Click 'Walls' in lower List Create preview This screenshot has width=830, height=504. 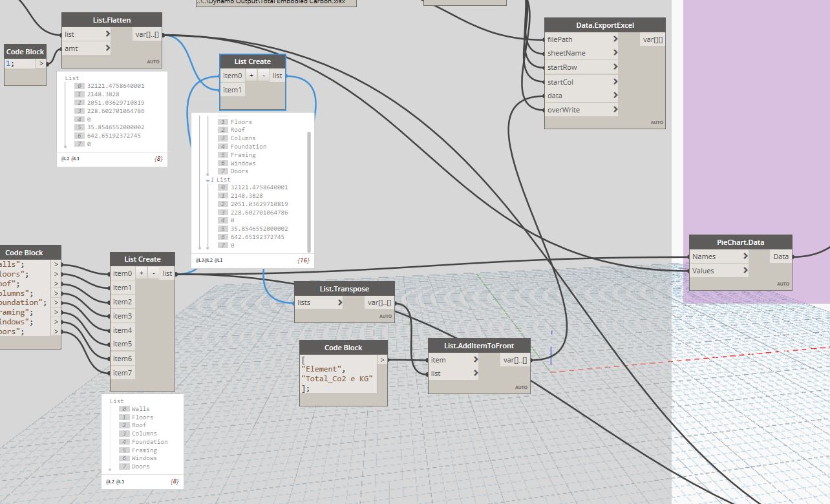click(140, 409)
